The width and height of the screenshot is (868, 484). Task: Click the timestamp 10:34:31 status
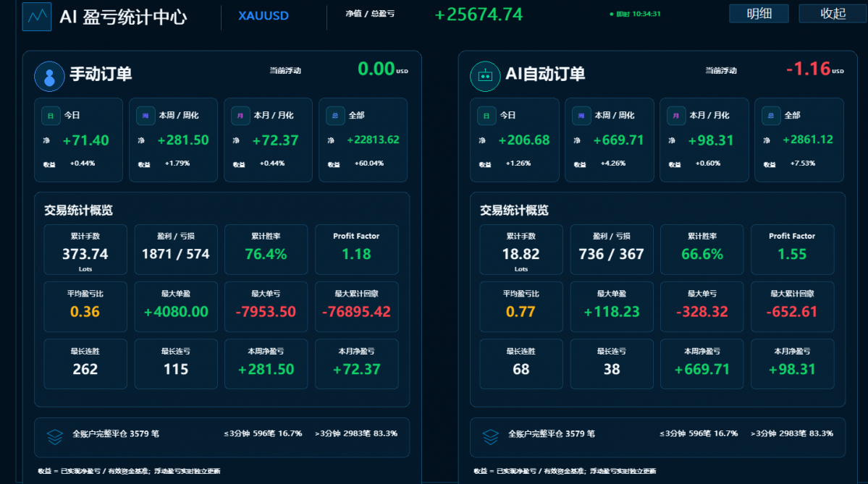(635, 14)
